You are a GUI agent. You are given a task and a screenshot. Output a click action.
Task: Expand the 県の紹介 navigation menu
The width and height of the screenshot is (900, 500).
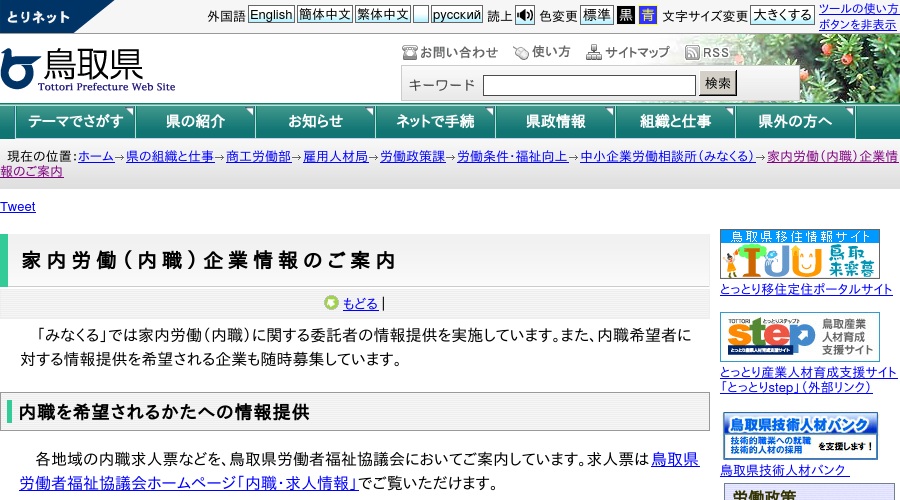click(195, 122)
